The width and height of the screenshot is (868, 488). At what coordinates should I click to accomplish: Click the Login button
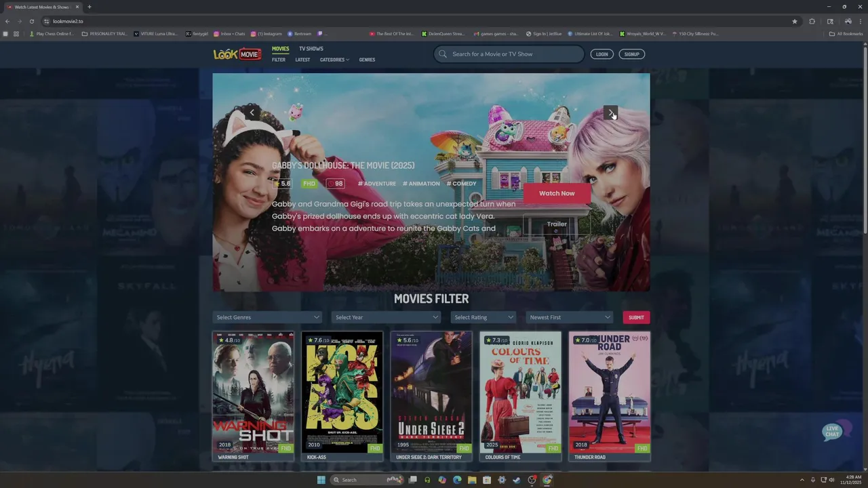click(601, 54)
